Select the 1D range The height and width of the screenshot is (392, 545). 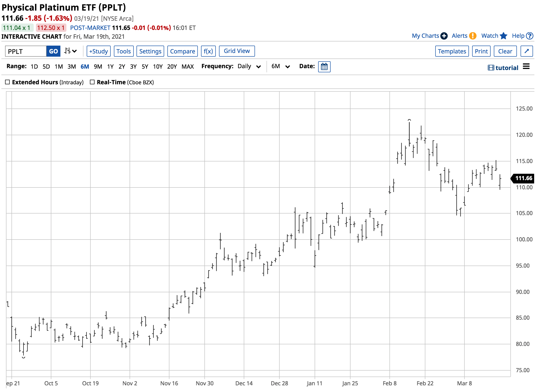click(x=34, y=67)
